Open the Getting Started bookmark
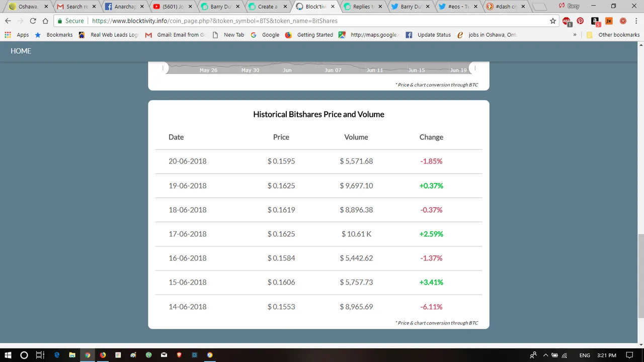Screen dimensions: 644x362 tap(309, 35)
